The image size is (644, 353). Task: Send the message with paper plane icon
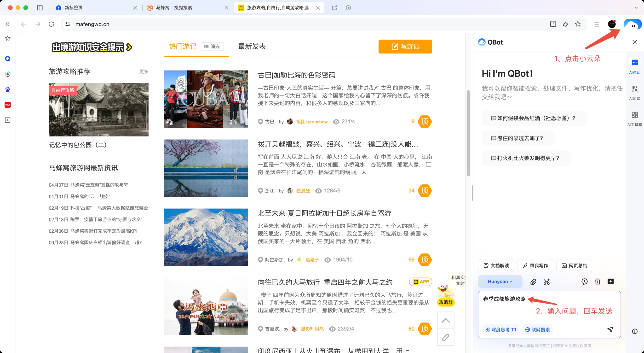[610, 329]
